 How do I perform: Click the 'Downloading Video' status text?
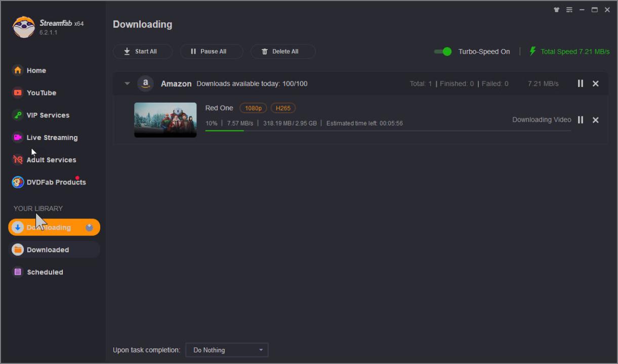tap(542, 120)
